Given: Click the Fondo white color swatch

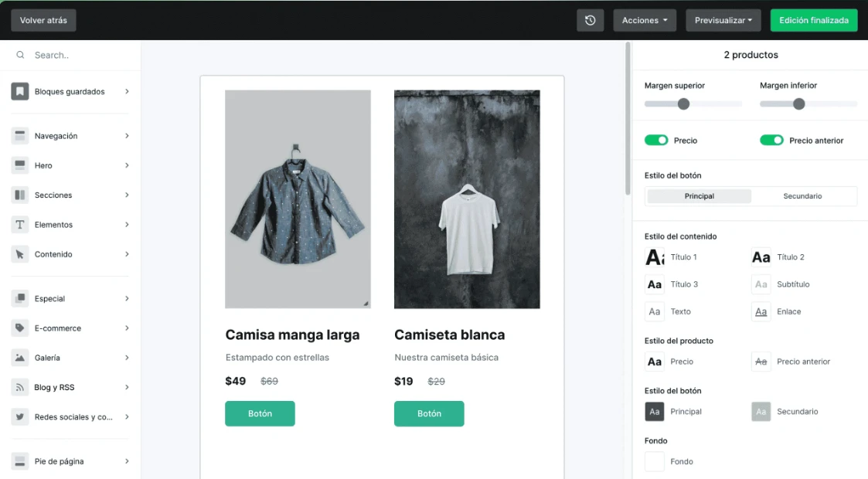Looking at the screenshot, I should 655,462.
